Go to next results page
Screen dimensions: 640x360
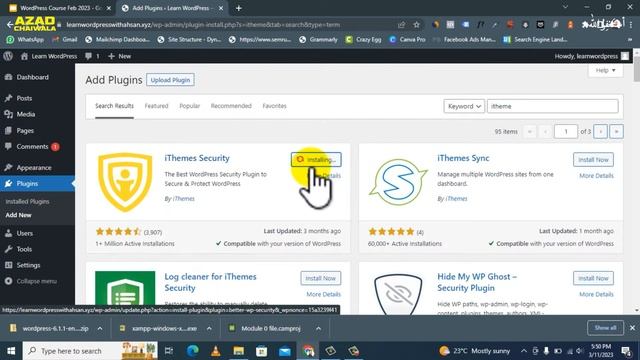(x=600, y=131)
